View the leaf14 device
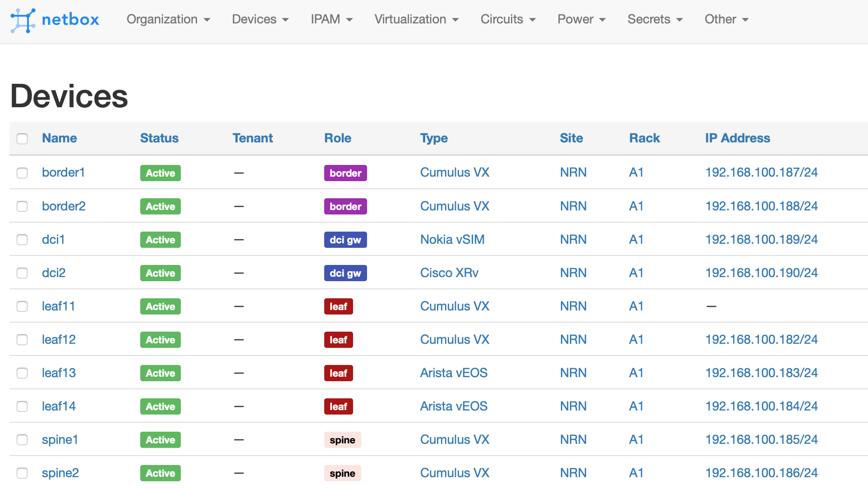Image resolution: width=868 pixels, height=488 pixels. [59, 406]
